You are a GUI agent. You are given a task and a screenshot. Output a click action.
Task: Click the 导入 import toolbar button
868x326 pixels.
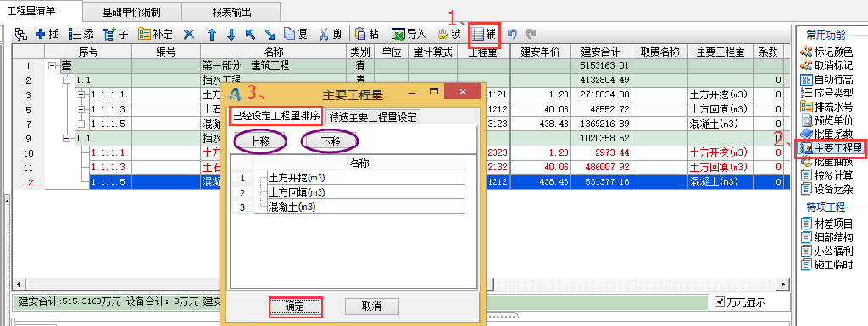[409, 34]
